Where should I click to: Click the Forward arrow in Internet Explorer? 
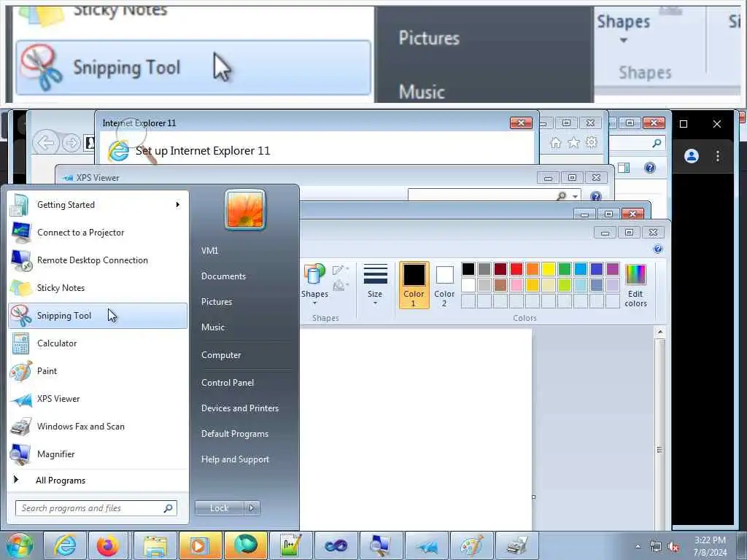click(71, 143)
